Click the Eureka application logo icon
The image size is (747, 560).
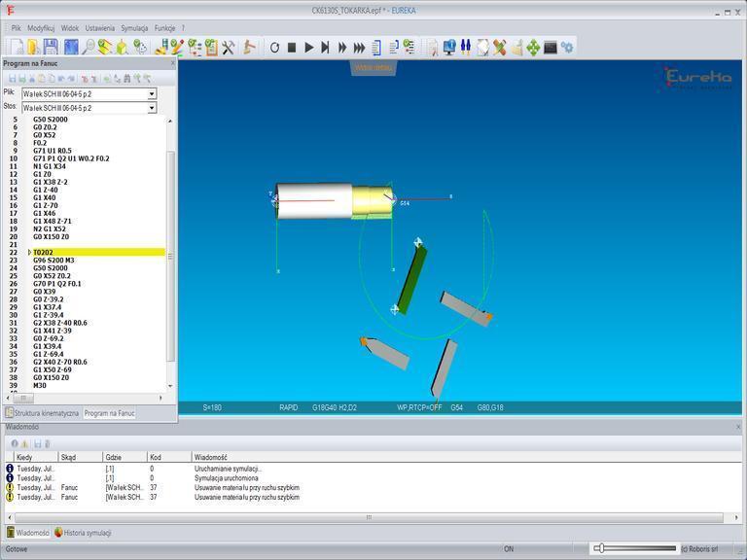[10, 10]
